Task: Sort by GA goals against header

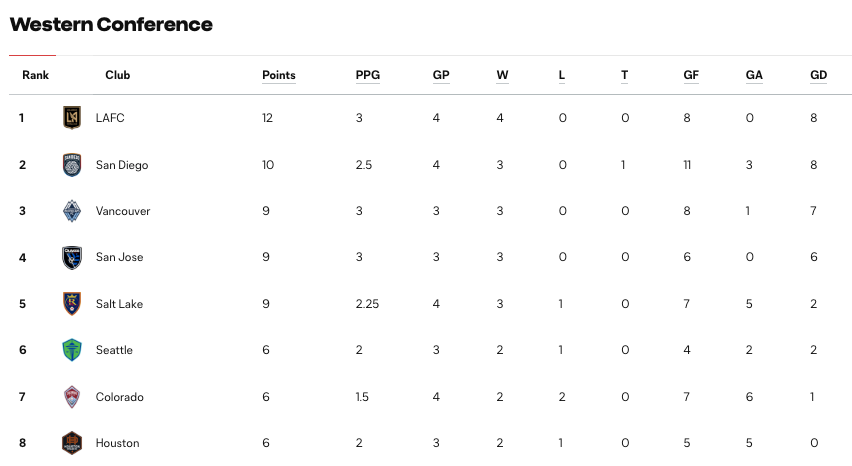Action: [754, 75]
